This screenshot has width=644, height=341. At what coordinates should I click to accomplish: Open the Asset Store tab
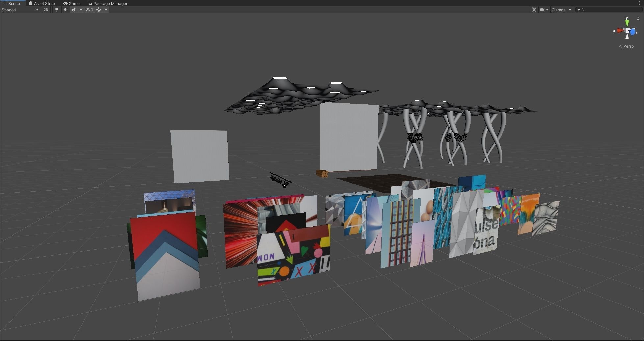(42, 3)
